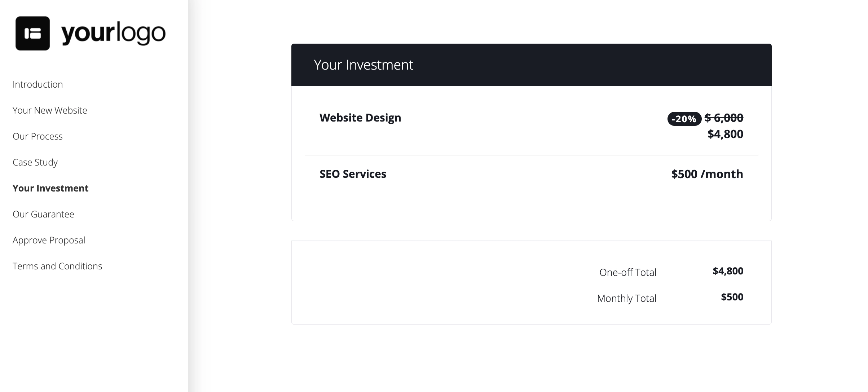Click the bolded Your Investment sidebar entry

(50, 188)
